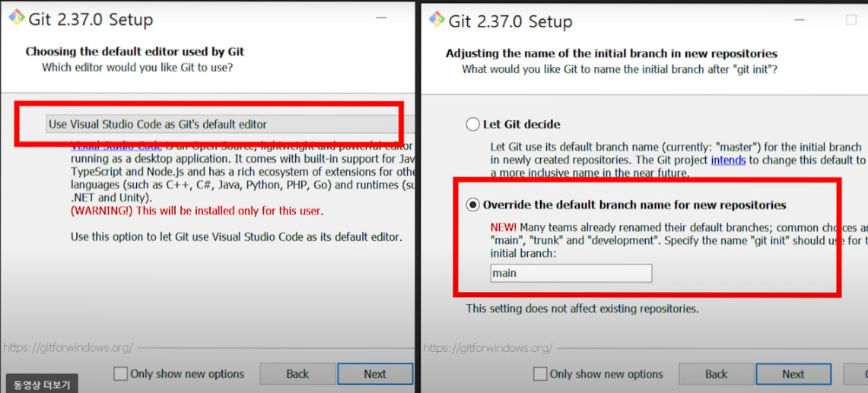Viewport: 868px width, 393px height.
Task: Open the 'intends' hyperlink in branch description
Action: point(728,160)
